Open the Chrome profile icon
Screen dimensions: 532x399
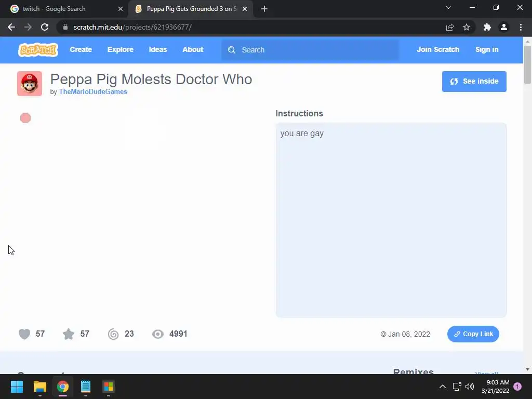tap(504, 27)
